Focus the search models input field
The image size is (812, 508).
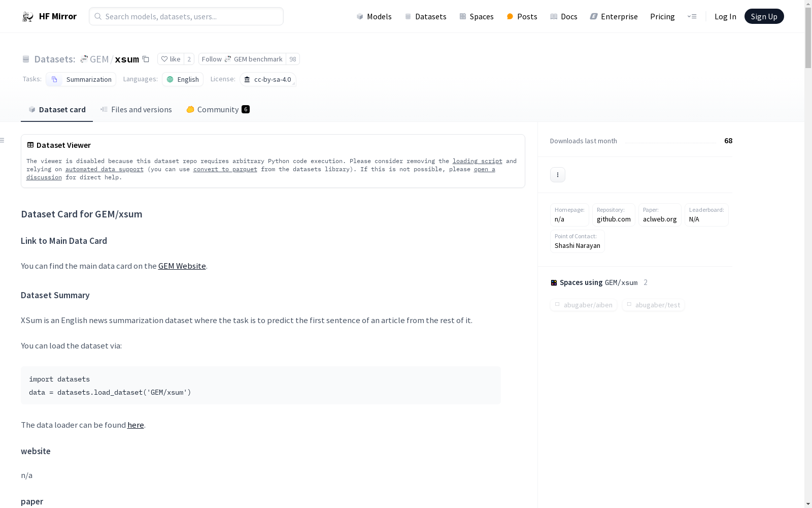pos(186,16)
